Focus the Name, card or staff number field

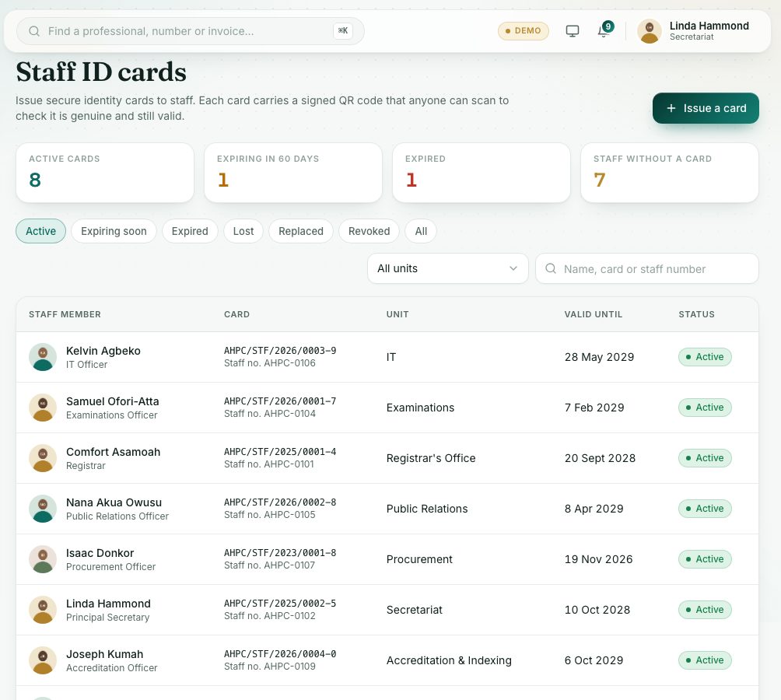click(x=646, y=269)
